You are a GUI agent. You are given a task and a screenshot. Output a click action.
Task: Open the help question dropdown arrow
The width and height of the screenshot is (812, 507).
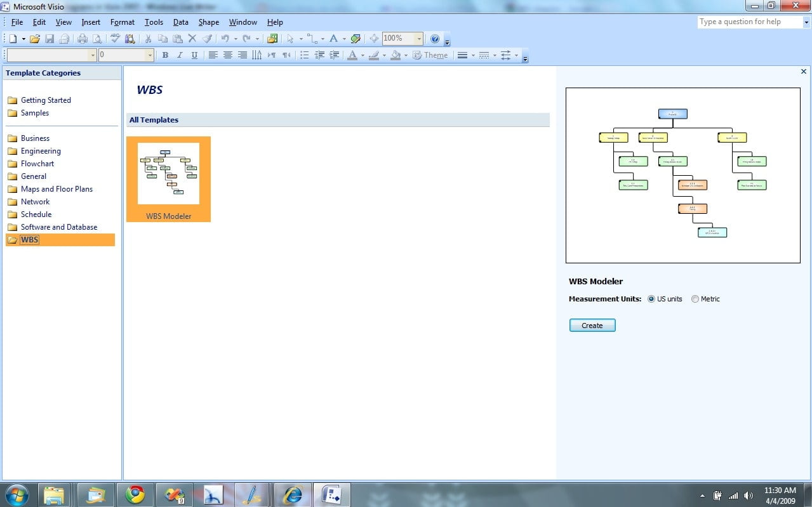(807, 22)
